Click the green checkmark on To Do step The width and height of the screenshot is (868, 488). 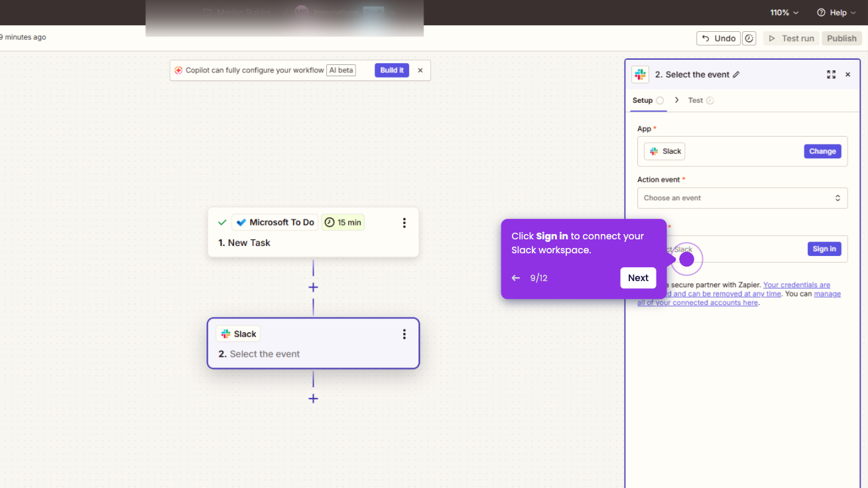point(222,223)
